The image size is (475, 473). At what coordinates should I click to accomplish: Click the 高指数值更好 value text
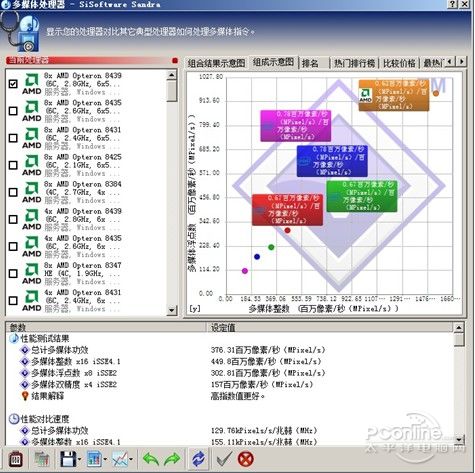(238, 396)
